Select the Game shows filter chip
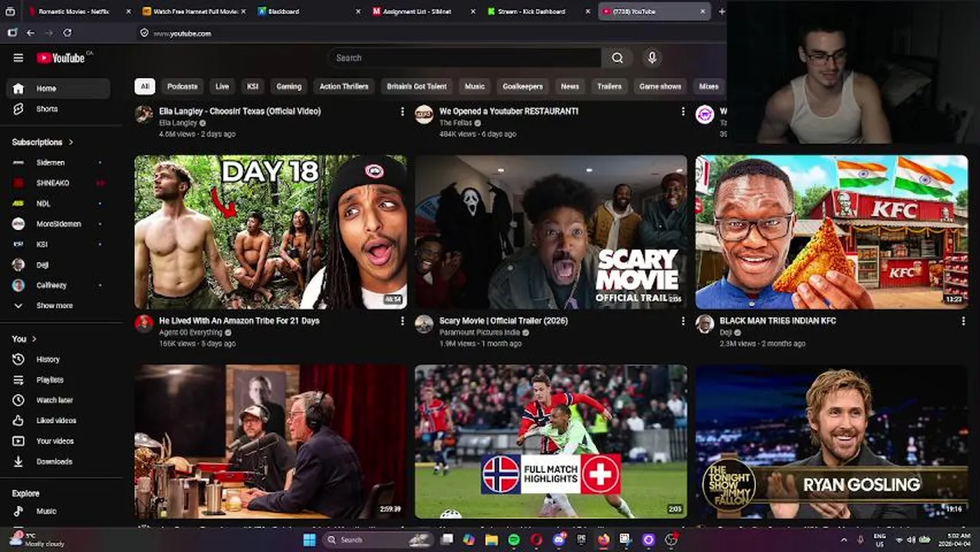The height and width of the screenshot is (552, 980). point(660,87)
